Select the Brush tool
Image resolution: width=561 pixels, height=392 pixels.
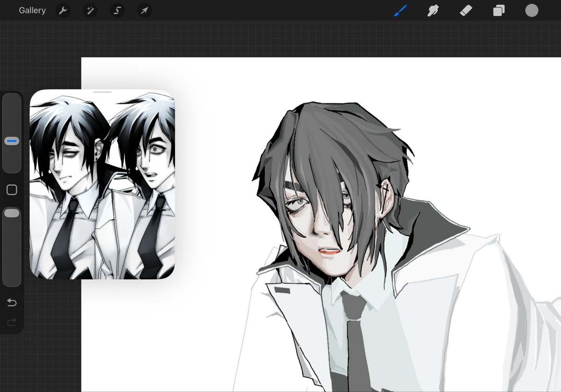[401, 10]
